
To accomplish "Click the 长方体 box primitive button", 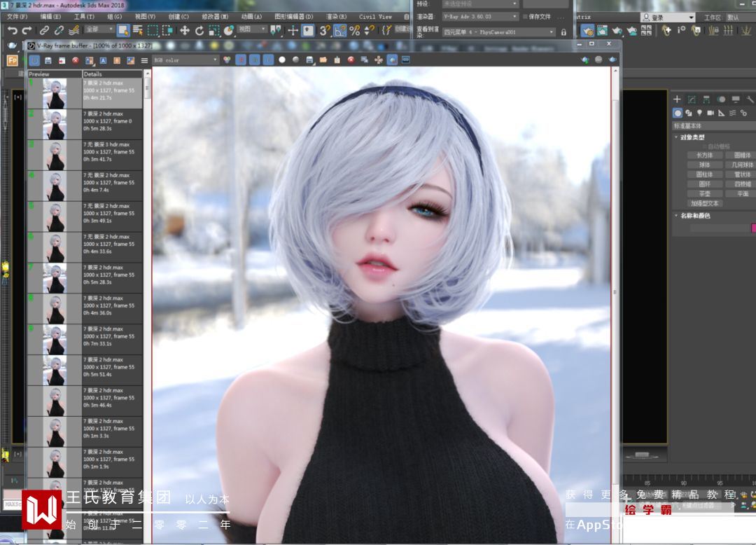I will point(704,156).
